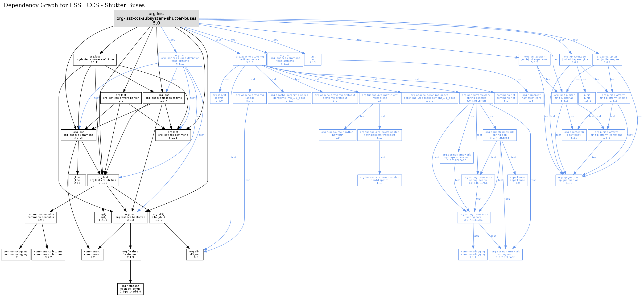The image size is (644, 296).
Task: Click the commons-beanutils 1.9.3 node
Action: coord(41,217)
